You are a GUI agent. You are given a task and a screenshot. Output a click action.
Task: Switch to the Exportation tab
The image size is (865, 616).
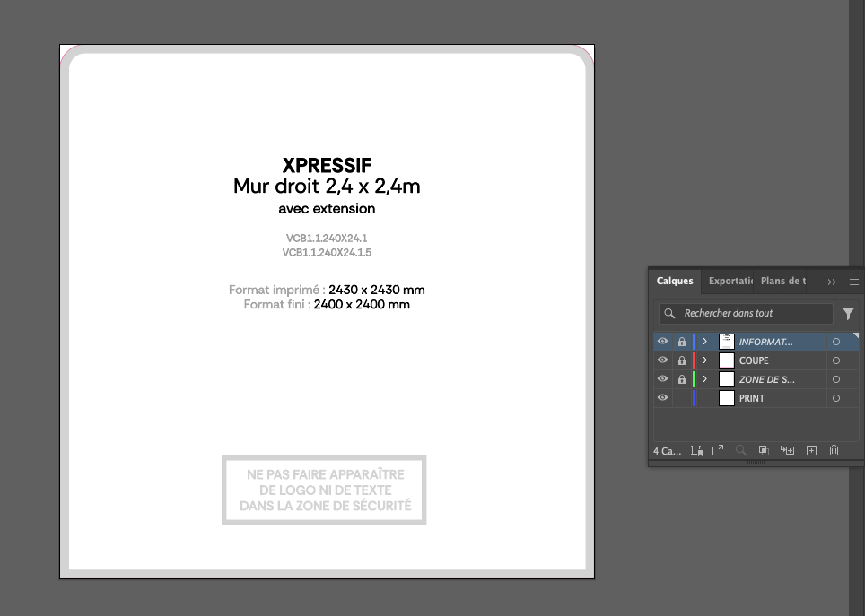pos(730,281)
